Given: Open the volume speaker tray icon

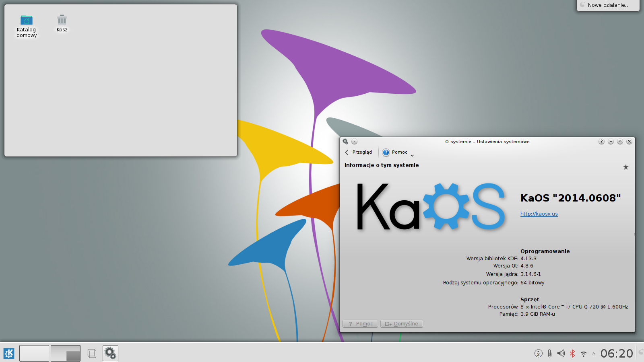Looking at the screenshot, I should 561,354.
